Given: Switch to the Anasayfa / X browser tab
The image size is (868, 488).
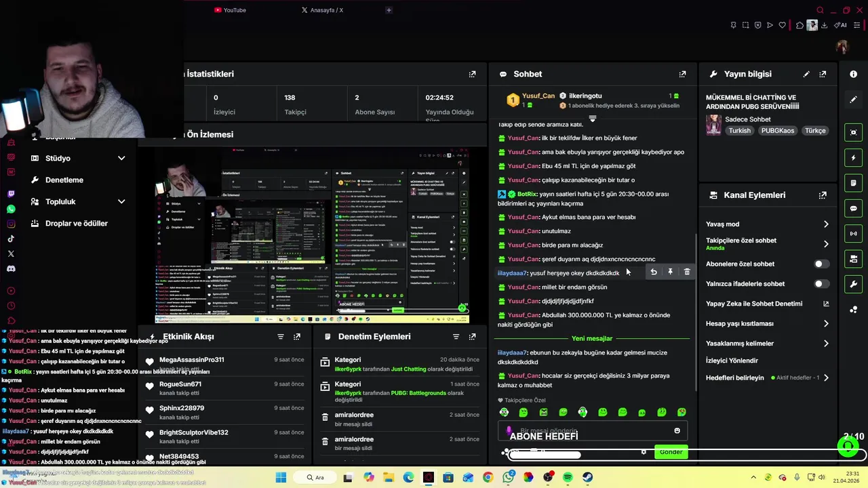Looking at the screenshot, I should click(322, 10).
